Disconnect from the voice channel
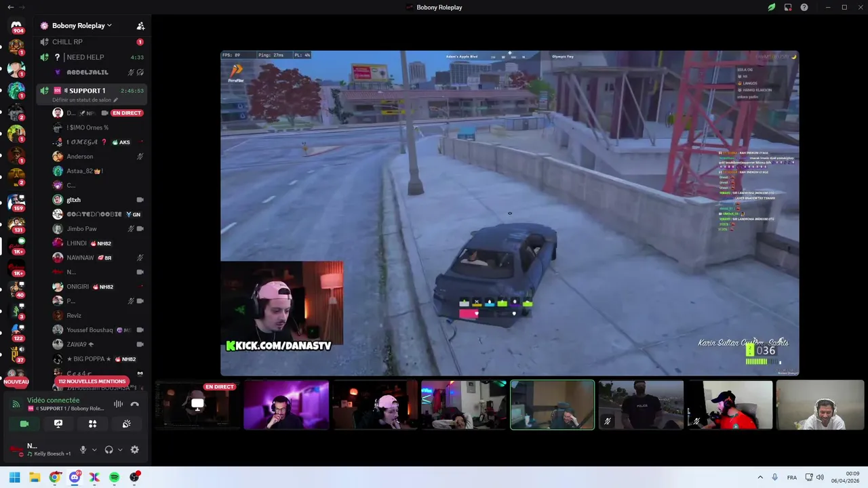 pyautogui.click(x=134, y=404)
